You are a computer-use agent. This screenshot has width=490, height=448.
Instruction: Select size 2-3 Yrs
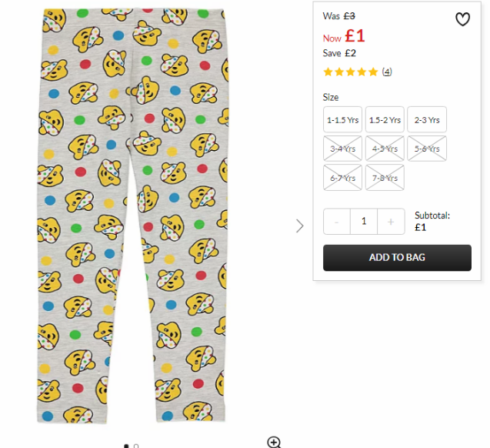[x=427, y=120]
